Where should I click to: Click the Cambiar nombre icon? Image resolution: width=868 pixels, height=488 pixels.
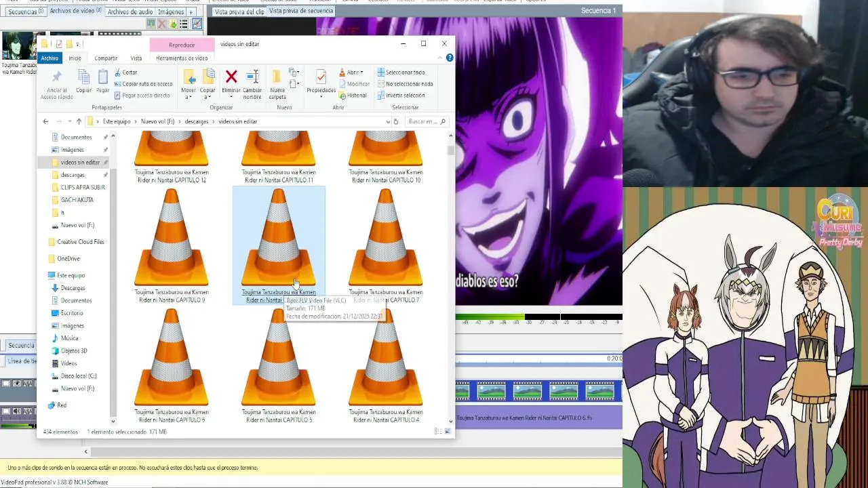(x=252, y=77)
